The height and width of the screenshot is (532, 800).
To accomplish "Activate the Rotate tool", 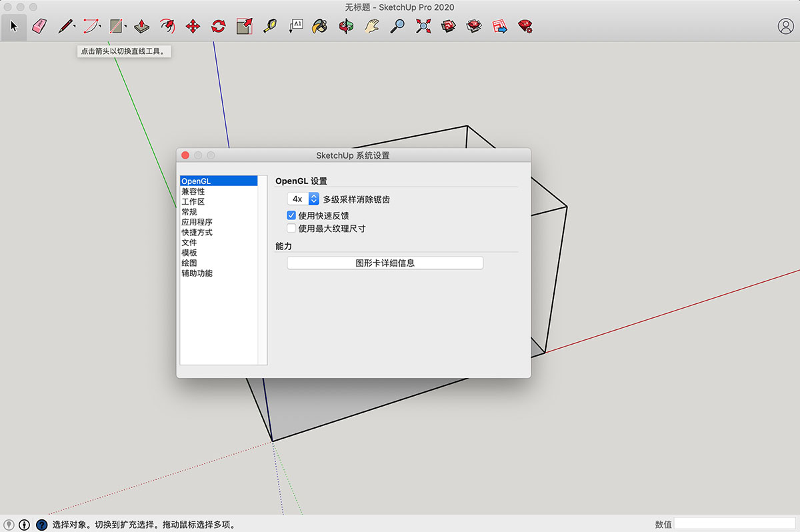I will 219,27.
